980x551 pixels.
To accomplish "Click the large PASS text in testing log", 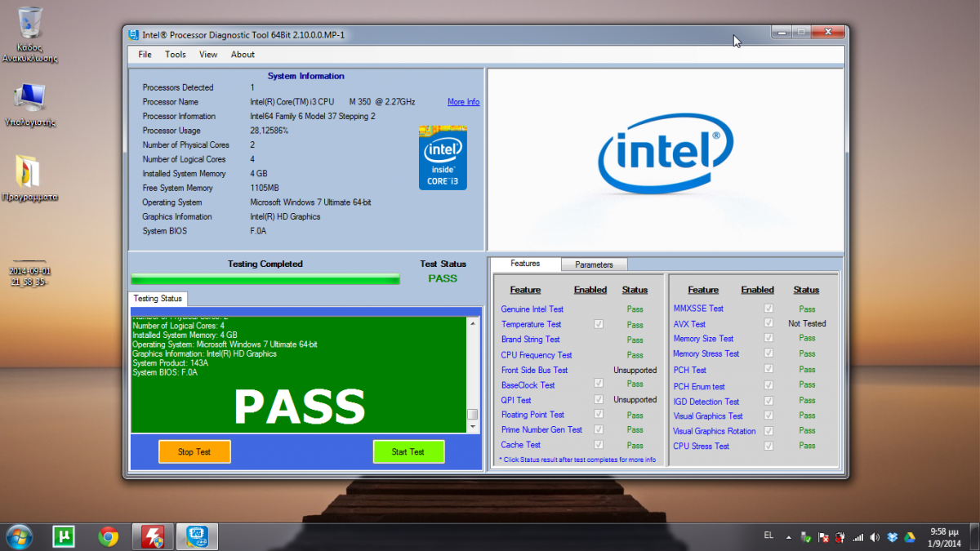I will [x=299, y=406].
